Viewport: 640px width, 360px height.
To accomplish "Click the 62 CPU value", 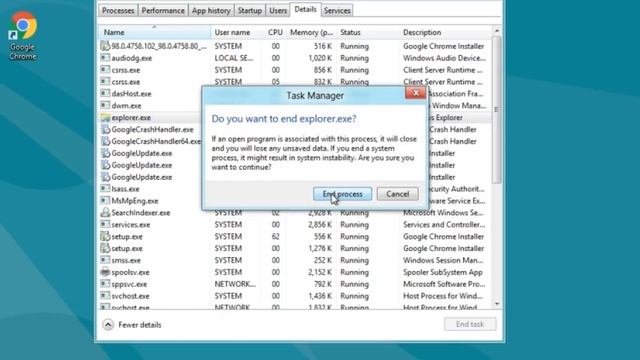I will point(276,236).
